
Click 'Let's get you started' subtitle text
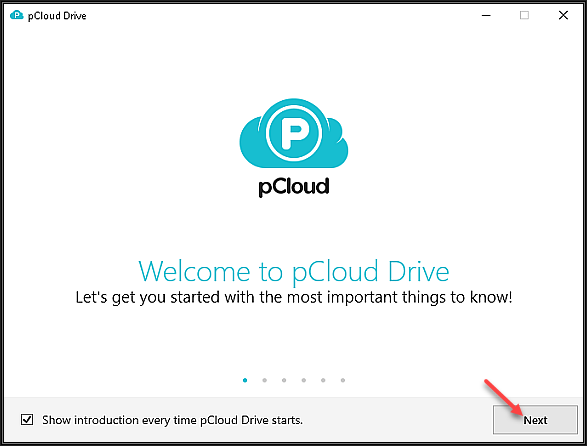[x=294, y=298]
